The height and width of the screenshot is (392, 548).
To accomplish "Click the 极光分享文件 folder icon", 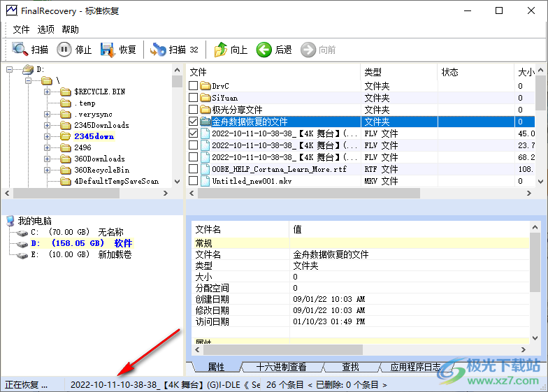I will (206, 110).
